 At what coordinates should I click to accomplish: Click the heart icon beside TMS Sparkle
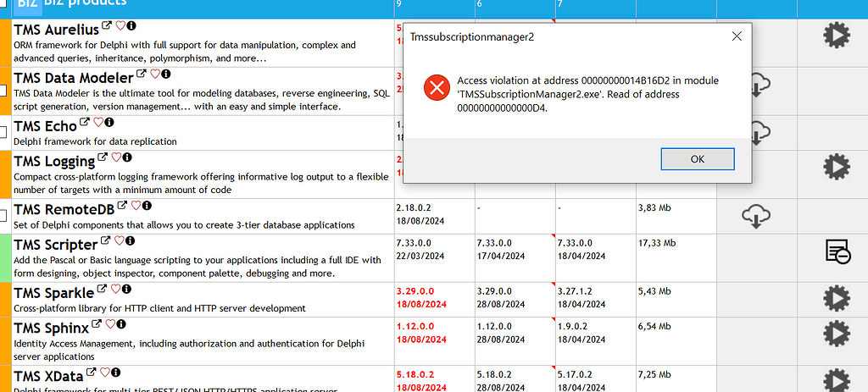[x=115, y=289]
